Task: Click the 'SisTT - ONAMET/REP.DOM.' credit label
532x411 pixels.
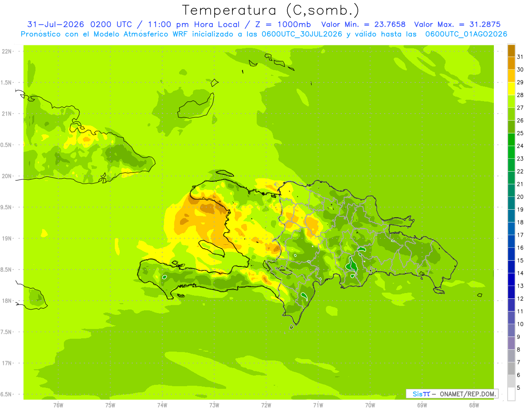Action: tap(452, 394)
